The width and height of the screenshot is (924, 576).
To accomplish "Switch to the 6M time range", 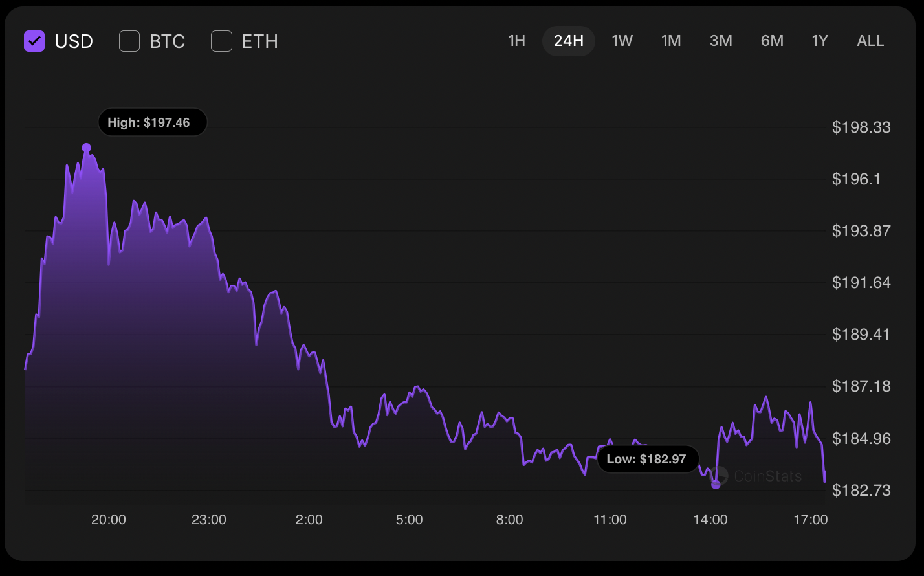I will [x=772, y=41].
